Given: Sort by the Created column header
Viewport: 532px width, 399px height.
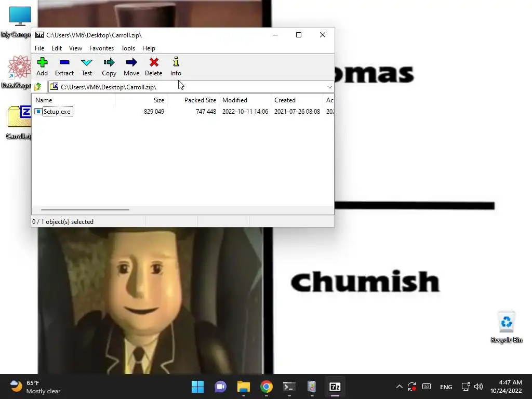Looking at the screenshot, I should tap(297, 100).
